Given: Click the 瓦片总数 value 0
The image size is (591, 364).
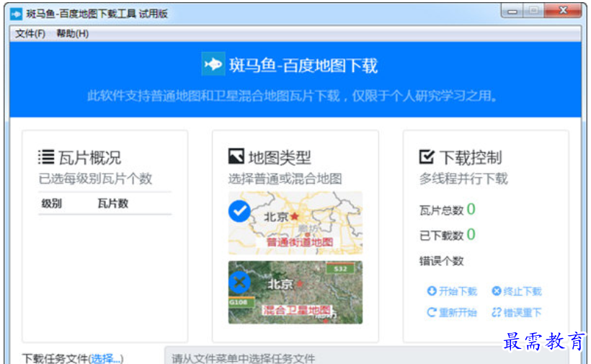Looking at the screenshot, I should (x=471, y=209).
